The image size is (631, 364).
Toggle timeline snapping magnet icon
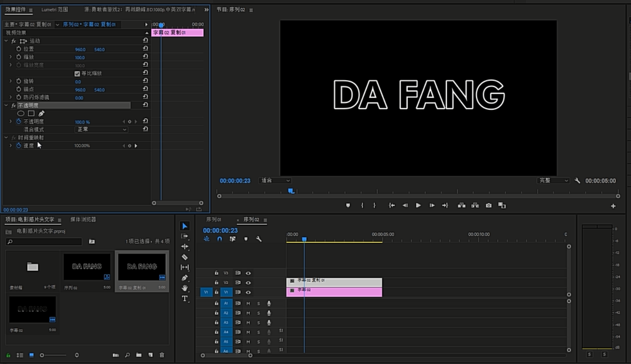pos(219,239)
